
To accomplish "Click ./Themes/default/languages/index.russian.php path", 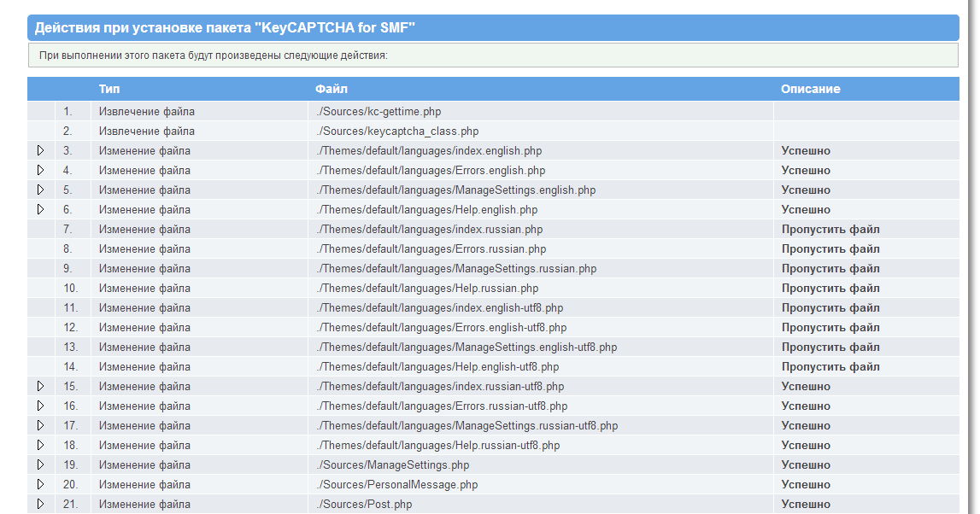I will point(430,229).
